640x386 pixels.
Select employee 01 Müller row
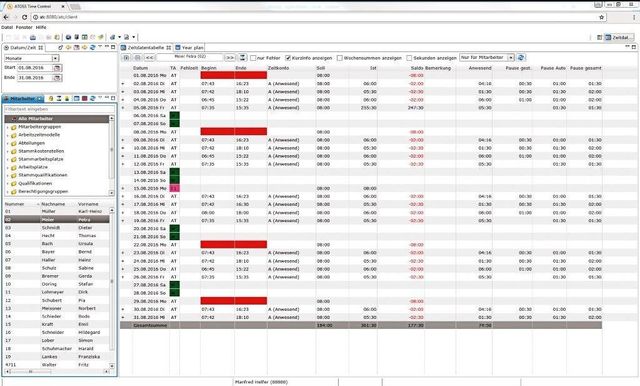(57, 212)
